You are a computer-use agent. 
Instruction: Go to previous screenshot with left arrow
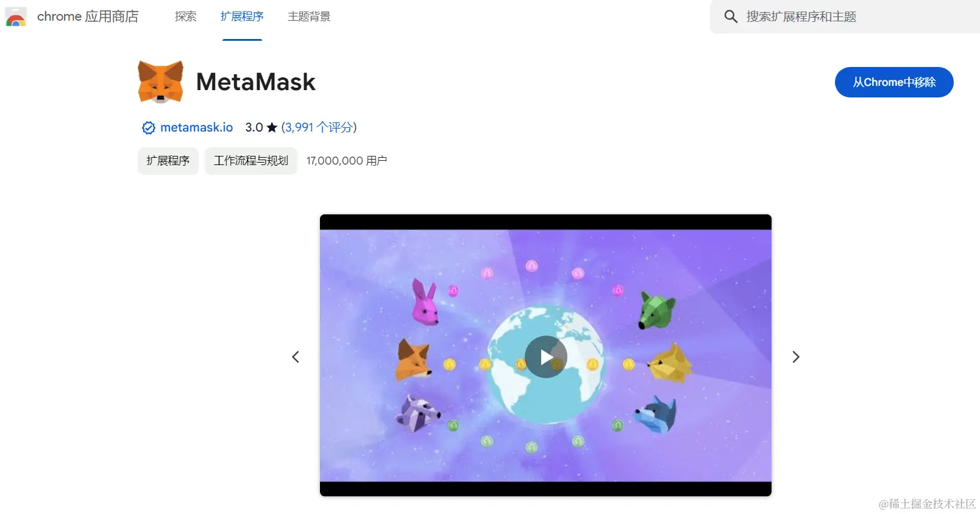tap(296, 357)
